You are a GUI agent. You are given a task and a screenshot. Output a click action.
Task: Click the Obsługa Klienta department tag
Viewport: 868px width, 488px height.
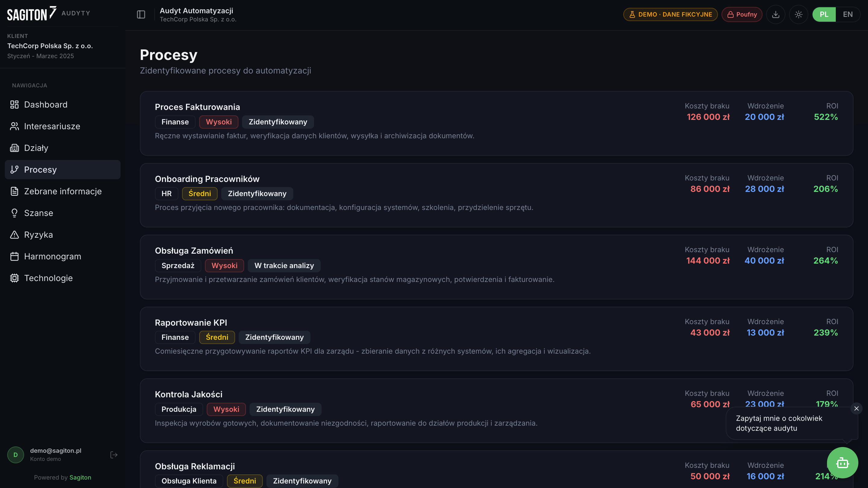189,481
